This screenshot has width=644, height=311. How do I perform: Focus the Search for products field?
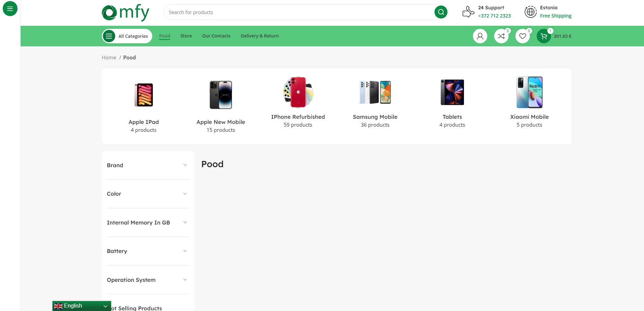298,12
